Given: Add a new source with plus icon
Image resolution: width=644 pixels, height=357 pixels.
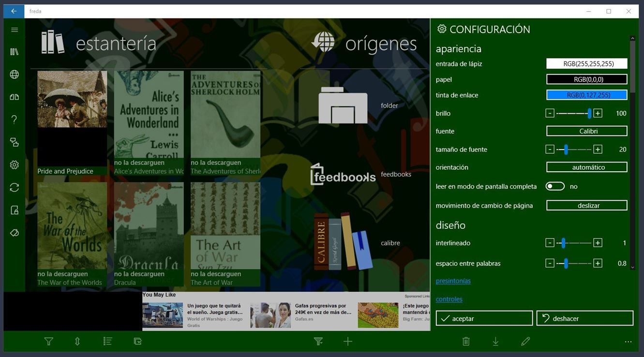Looking at the screenshot, I should click(348, 342).
